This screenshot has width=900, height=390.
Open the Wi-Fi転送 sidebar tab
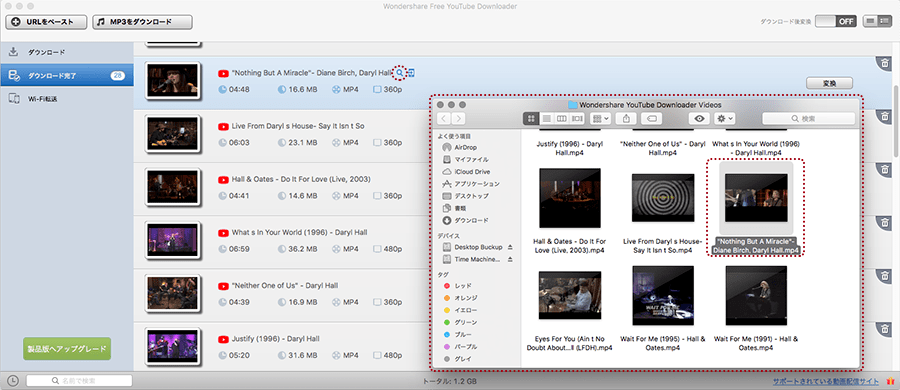coord(67,99)
